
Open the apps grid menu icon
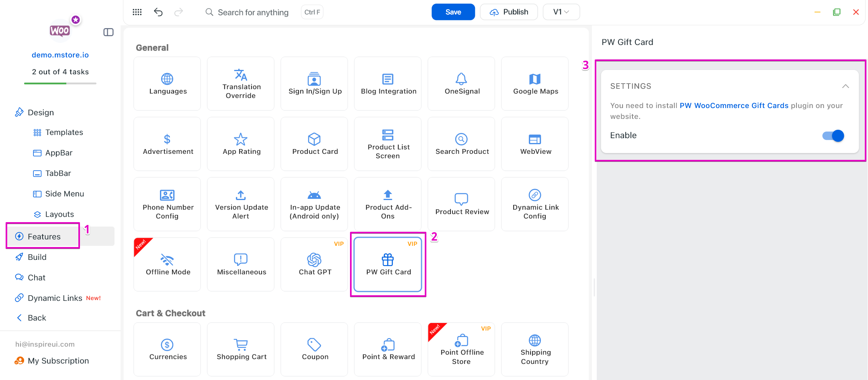click(x=137, y=12)
